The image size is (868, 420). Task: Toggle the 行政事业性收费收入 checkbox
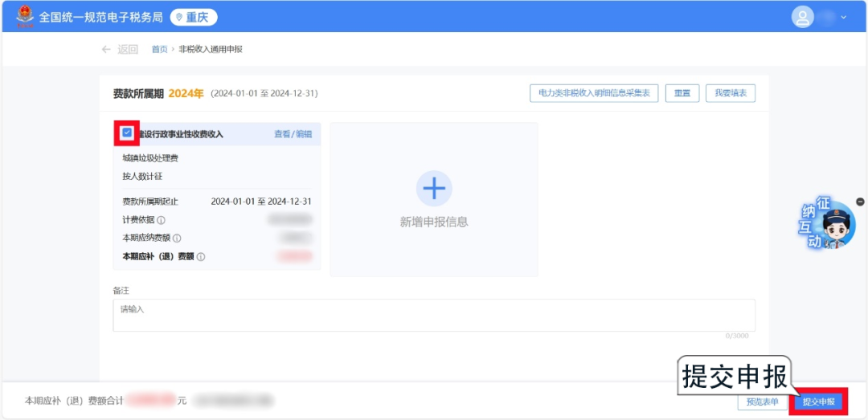[127, 133]
